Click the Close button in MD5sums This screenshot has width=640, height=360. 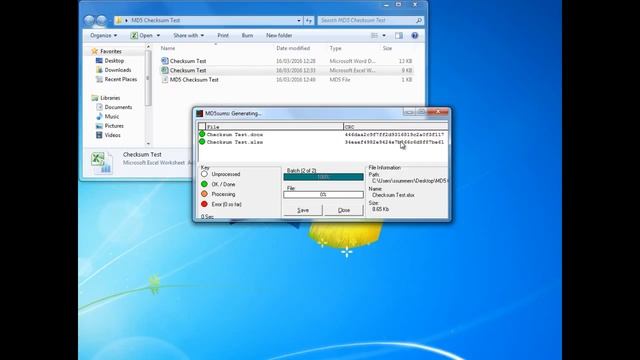344,210
